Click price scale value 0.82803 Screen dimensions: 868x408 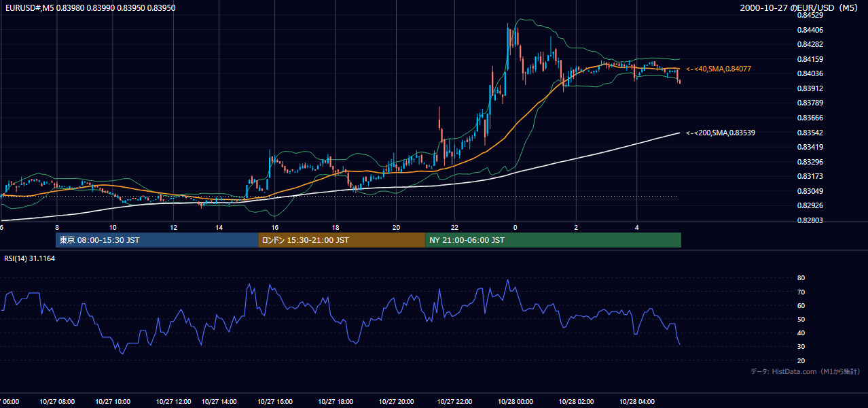tap(810, 220)
